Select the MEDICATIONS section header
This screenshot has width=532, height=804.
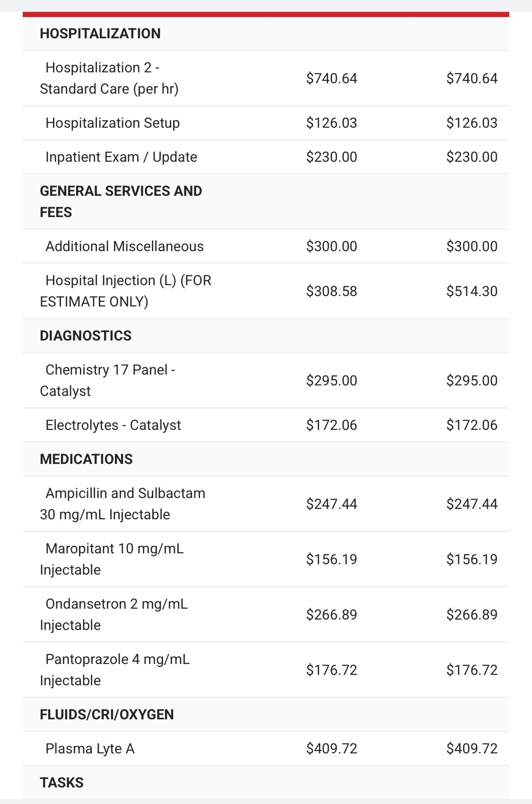coord(86,459)
